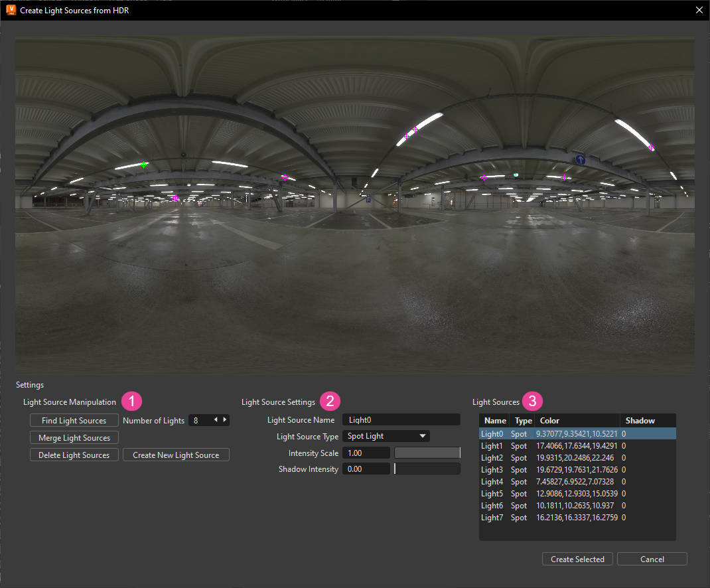Viewport: 710px width, 588px height.
Task: Select the magenta marker on the upper-right ceiling light
Action: coord(650,145)
